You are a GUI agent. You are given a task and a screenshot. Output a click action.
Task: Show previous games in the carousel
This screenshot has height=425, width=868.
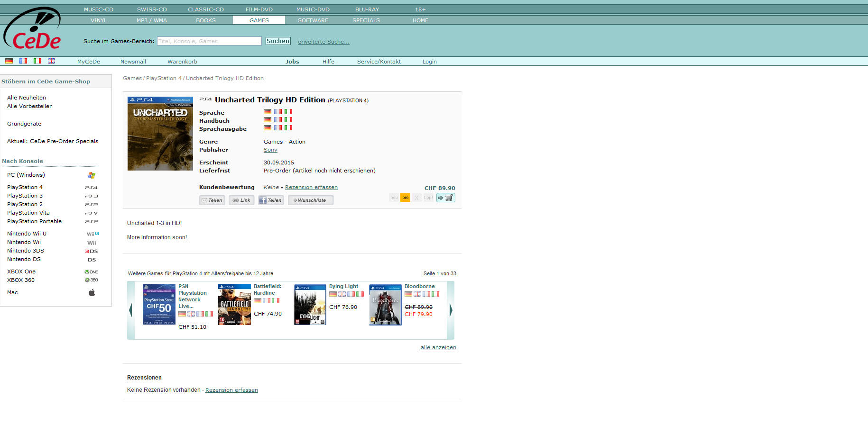point(131,310)
